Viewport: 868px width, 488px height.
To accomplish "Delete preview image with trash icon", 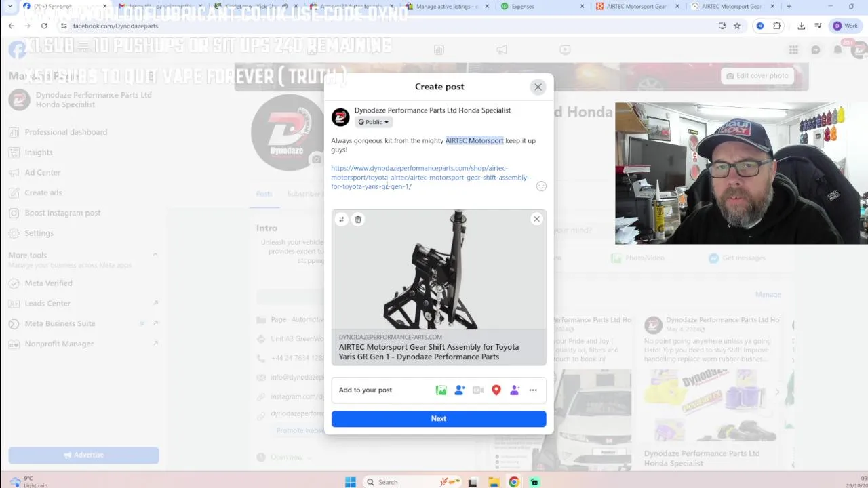I will point(358,219).
